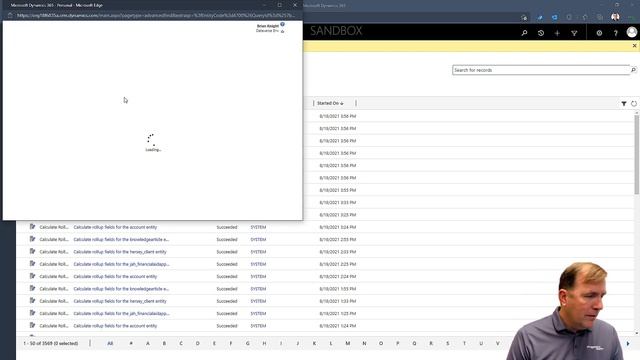Click in the Search for records box

point(541,70)
